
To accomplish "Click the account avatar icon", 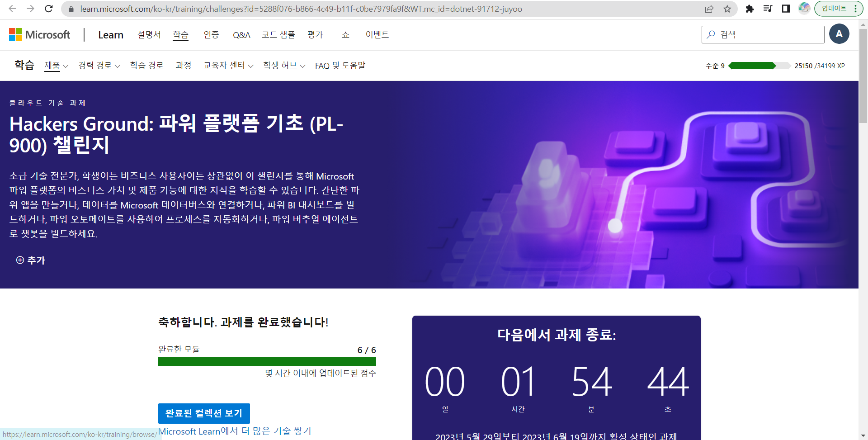I will pos(840,34).
